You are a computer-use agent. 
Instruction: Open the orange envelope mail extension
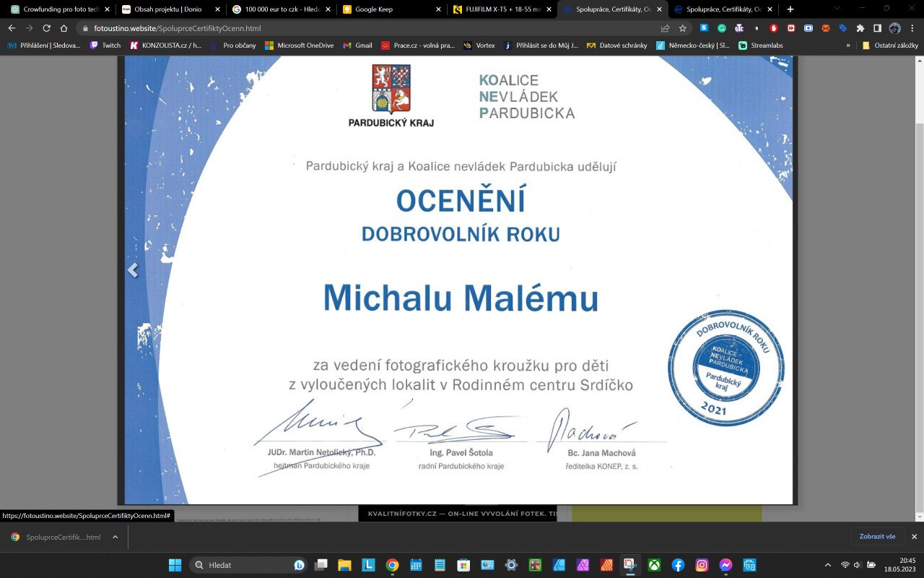pyautogui.click(x=826, y=28)
